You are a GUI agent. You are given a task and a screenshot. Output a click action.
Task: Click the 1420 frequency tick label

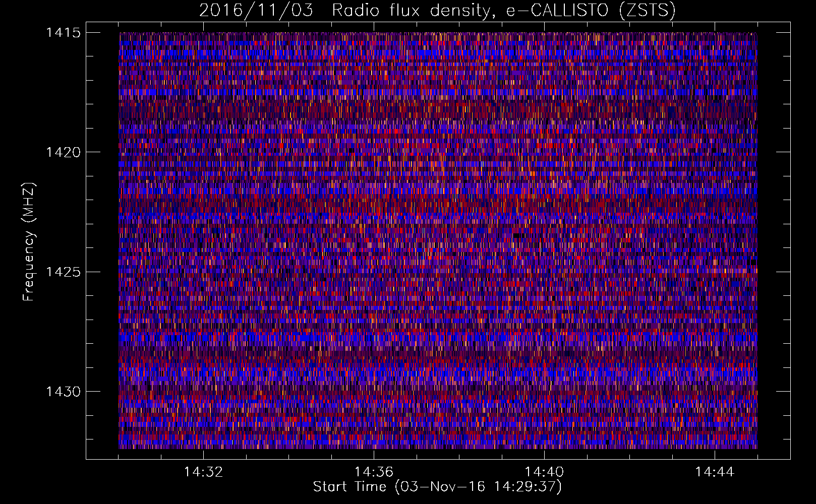pyautogui.click(x=63, y=152)
